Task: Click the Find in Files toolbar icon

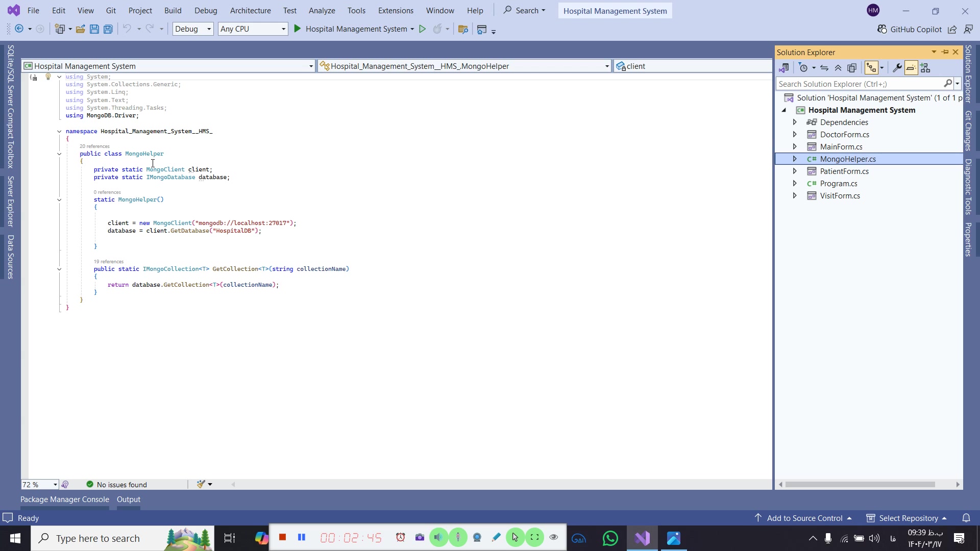Action: point(463,29)
